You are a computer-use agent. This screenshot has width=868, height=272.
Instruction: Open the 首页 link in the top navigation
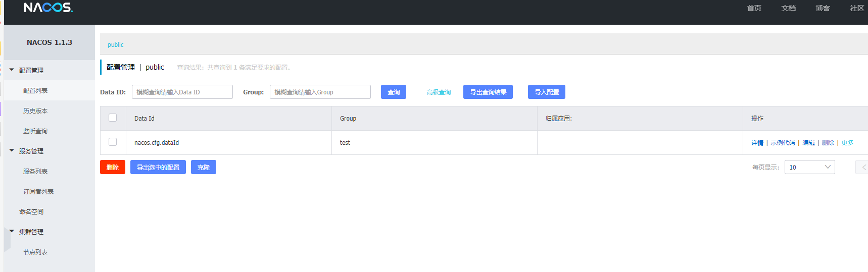pyautogui.click(x=754, y=8)
